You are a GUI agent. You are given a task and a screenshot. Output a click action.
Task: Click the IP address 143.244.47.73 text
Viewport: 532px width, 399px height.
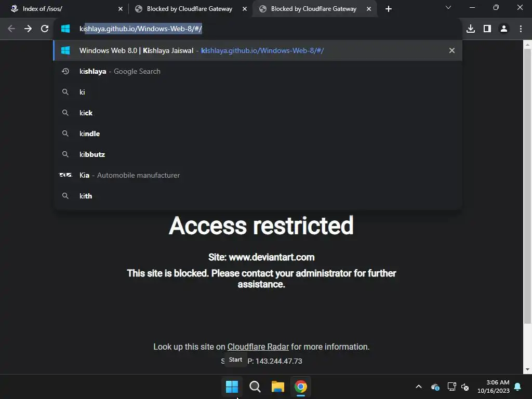[278, 361]
